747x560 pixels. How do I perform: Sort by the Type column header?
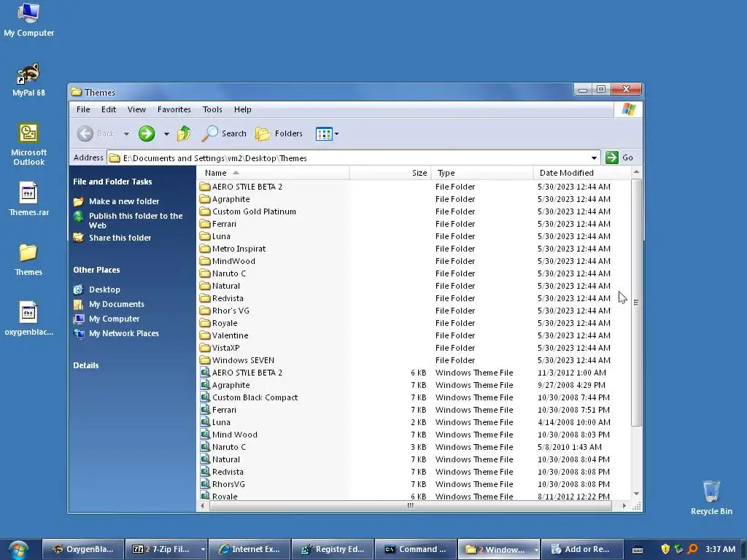click(482, 173)
